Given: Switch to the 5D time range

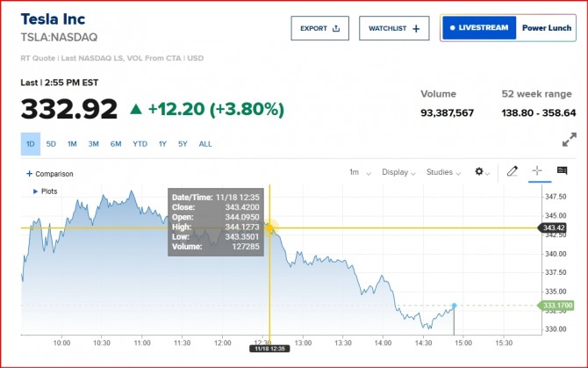Looking at the screenshot, I should click(51, 144).
